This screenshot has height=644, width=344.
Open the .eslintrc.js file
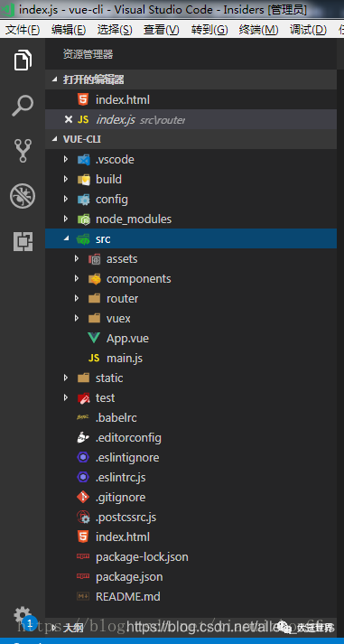pos(191,477)
